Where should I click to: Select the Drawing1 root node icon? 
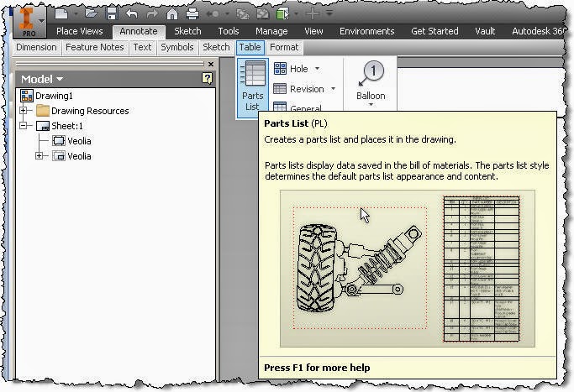(x=27, y=96)
